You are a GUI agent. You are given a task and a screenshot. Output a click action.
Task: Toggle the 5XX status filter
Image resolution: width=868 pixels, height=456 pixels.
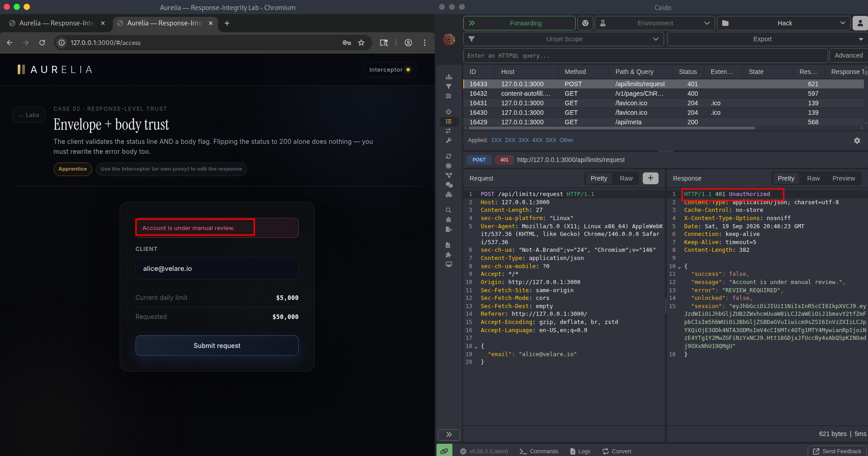pos(551,140)
